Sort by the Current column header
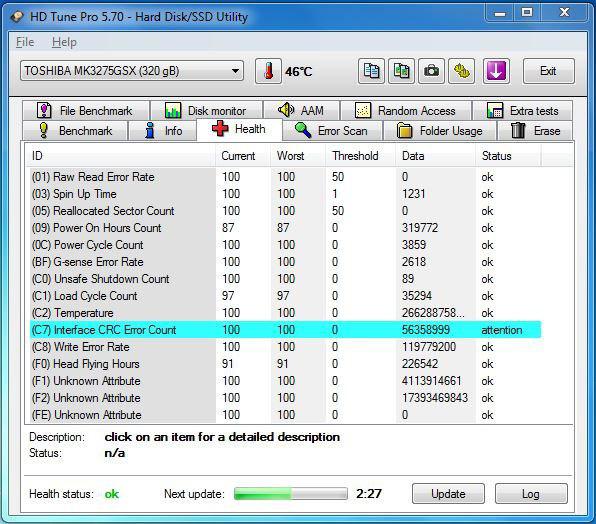The width and height of the screenshot is (596, 524). [x=243, y=155]
